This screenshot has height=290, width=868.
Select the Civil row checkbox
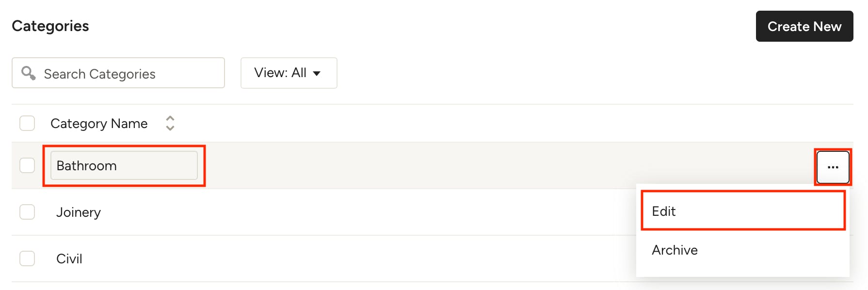(27, 258)
